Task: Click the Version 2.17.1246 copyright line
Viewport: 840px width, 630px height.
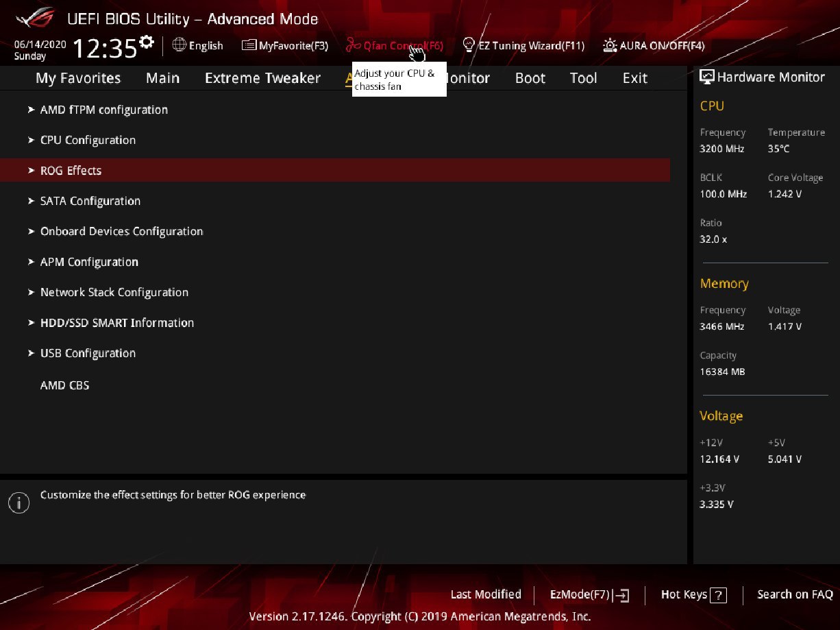Action: (x=420, y=616)
